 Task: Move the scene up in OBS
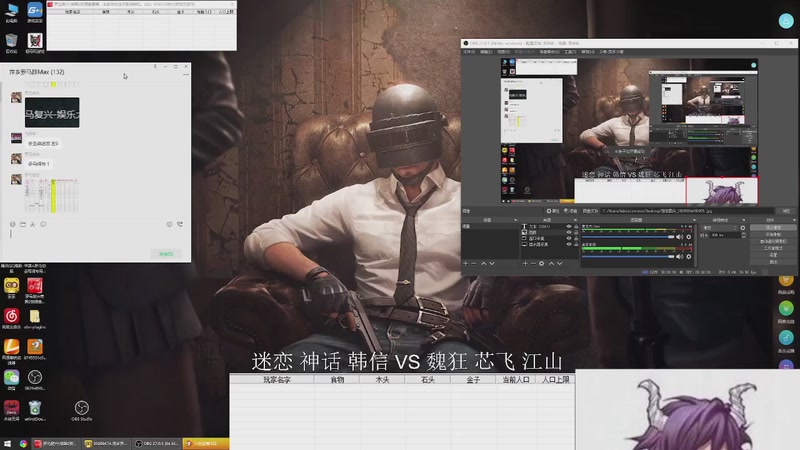pos(484,263)
